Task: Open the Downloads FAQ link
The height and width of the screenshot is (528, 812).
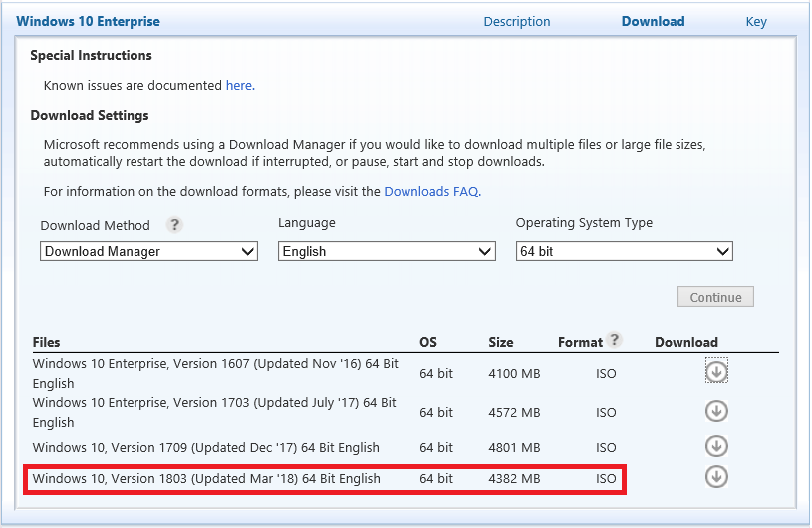Action: pos(432,191)
